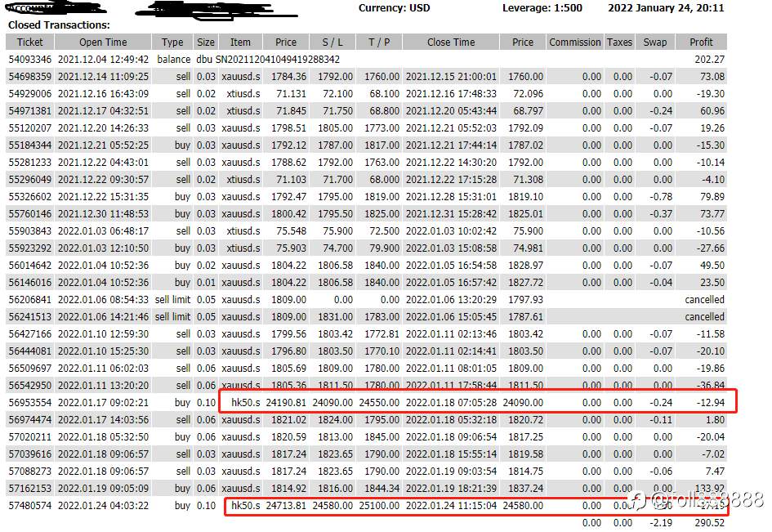Click the Size column header
The height and width of the screenshot is (532, 772).
(205, 42)
